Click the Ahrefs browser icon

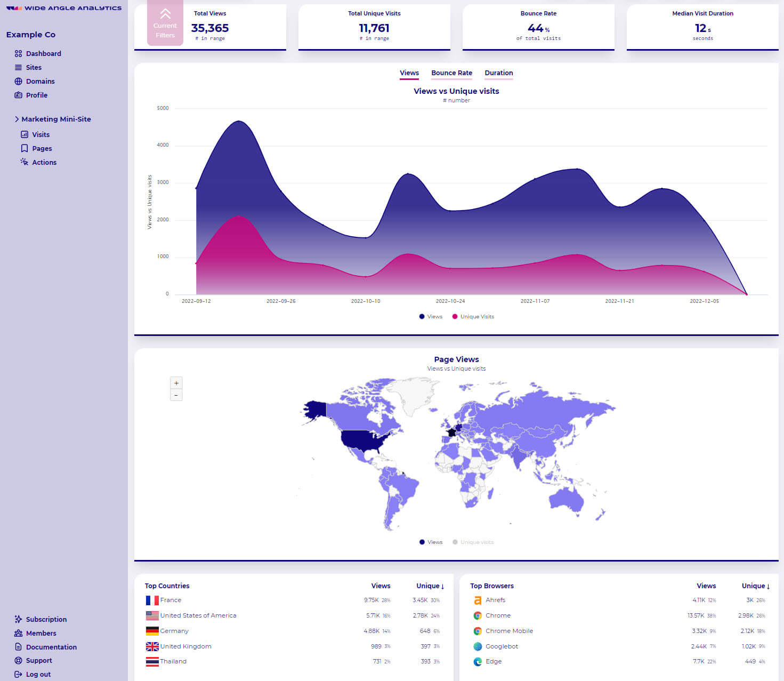click(478, 600)
